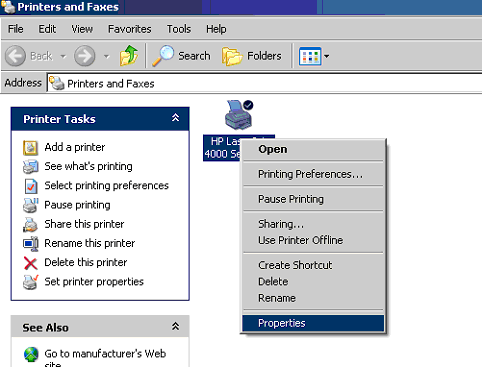Click the Rename this printer icon
The width and height of the screenshot is (482, 367).
pos(31,244)
